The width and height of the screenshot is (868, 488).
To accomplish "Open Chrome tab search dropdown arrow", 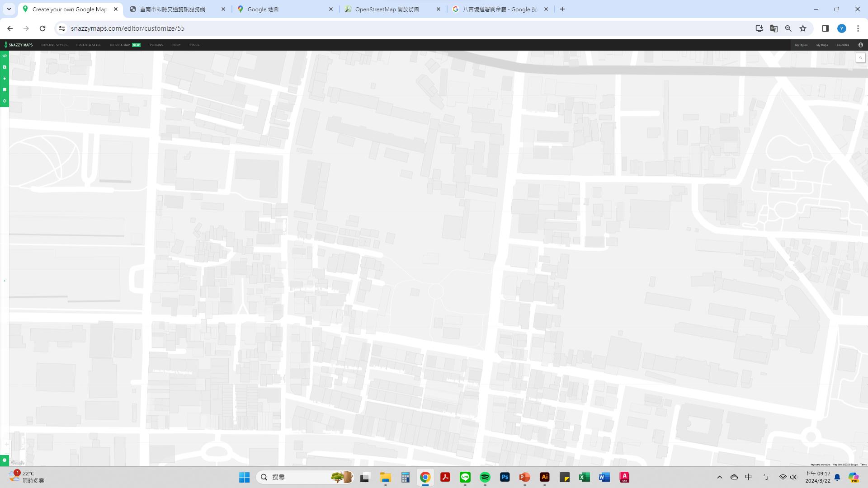I will [x=9, y=9].
